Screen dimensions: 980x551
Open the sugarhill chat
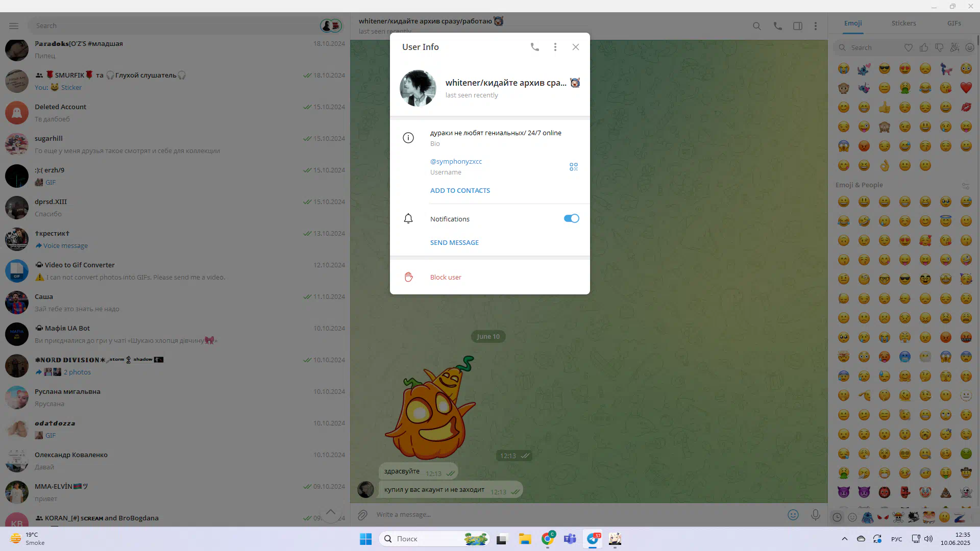point(175,144)
